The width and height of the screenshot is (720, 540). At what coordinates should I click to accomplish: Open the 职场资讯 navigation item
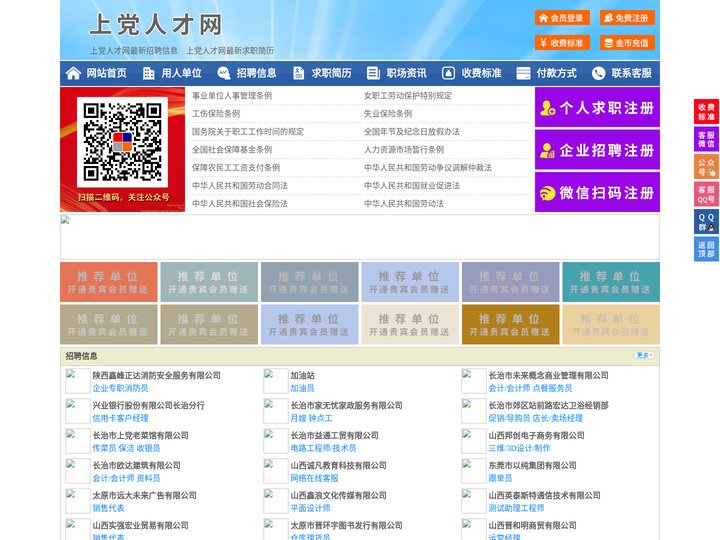(x=406, y=73)
